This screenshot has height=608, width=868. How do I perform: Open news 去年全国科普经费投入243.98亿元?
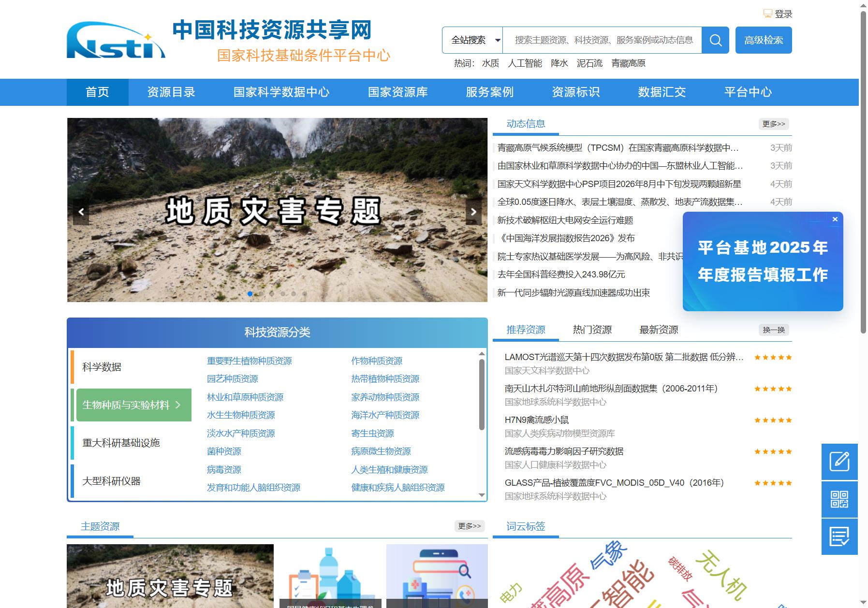pyautogui.click(x=561, y=275)
